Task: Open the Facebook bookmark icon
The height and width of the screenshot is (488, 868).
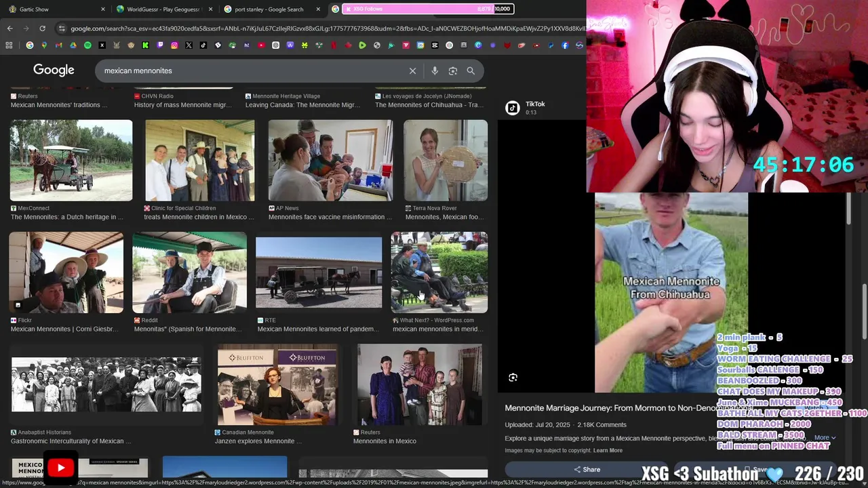Action: [565, 45]
